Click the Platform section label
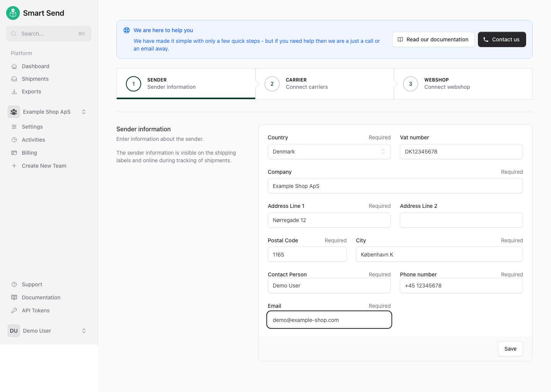 pyautogui.click(x=21, y=53)
